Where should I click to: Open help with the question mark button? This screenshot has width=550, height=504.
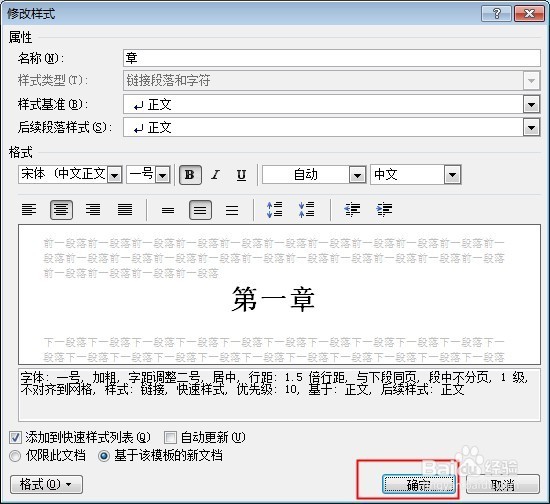coord(497,14)
